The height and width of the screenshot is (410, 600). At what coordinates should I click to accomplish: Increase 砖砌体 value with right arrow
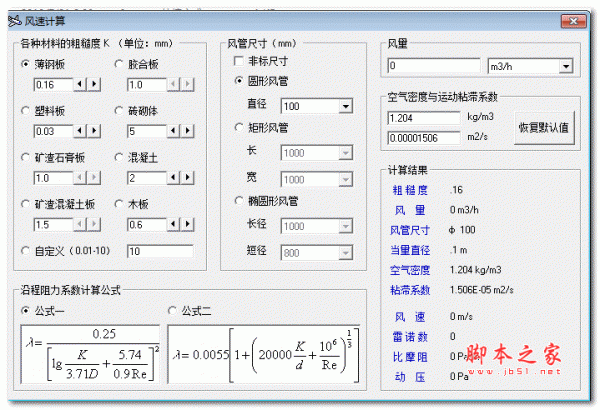188,131
